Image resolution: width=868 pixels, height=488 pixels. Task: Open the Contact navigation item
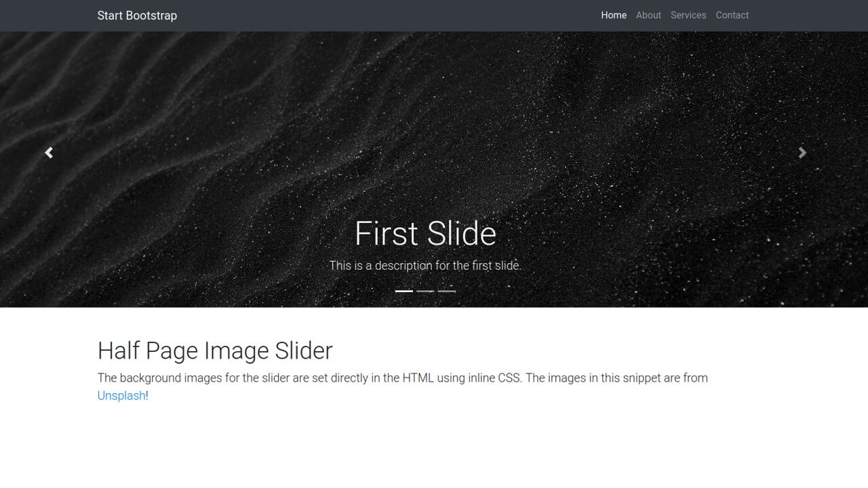732,15
